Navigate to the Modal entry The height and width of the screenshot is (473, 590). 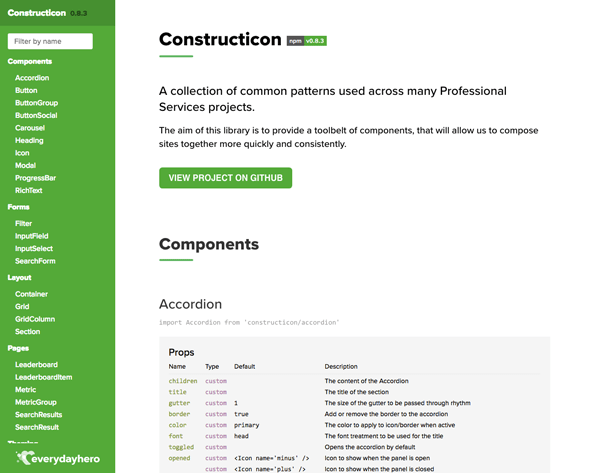(25, 165)
